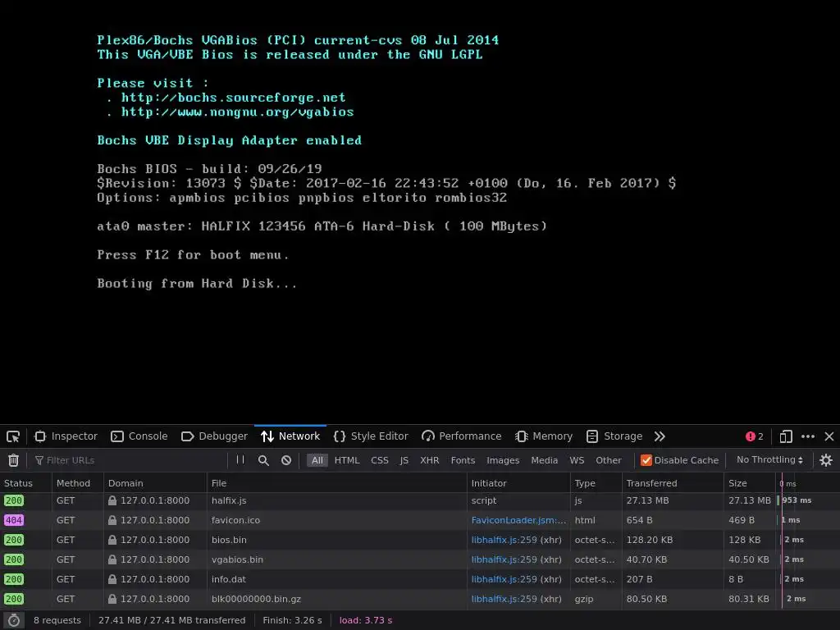Select the All filter
The width and height of the screenshot is (840, 630).
point(317,460)
